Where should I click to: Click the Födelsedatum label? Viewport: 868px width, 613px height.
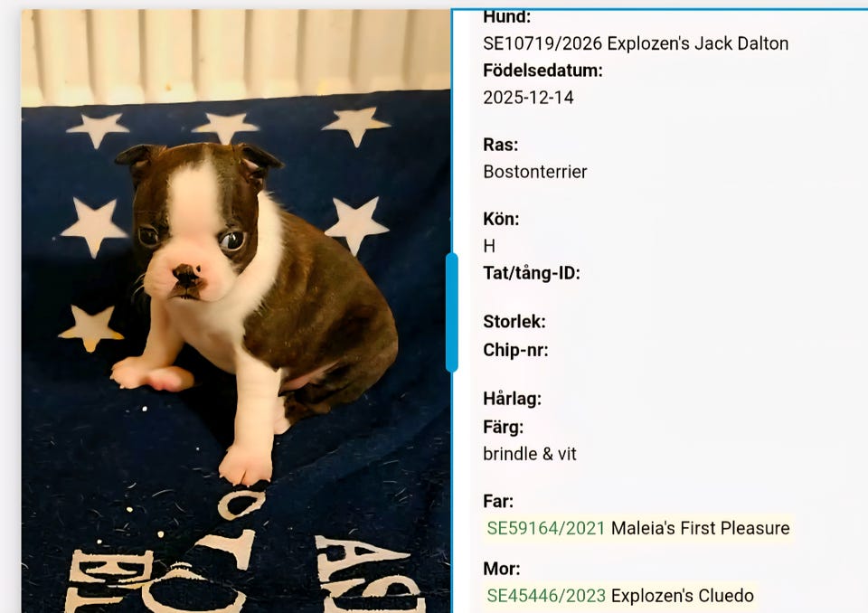click(542, 71)
